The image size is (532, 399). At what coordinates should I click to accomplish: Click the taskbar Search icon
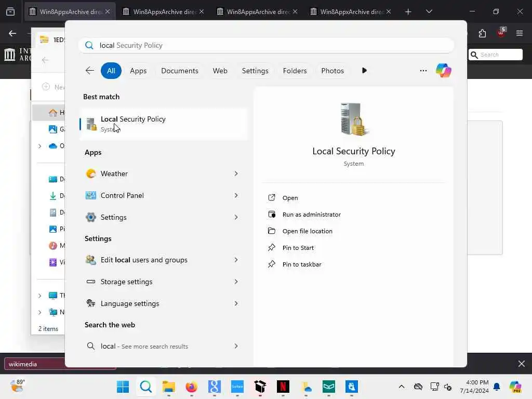point(146,387)
